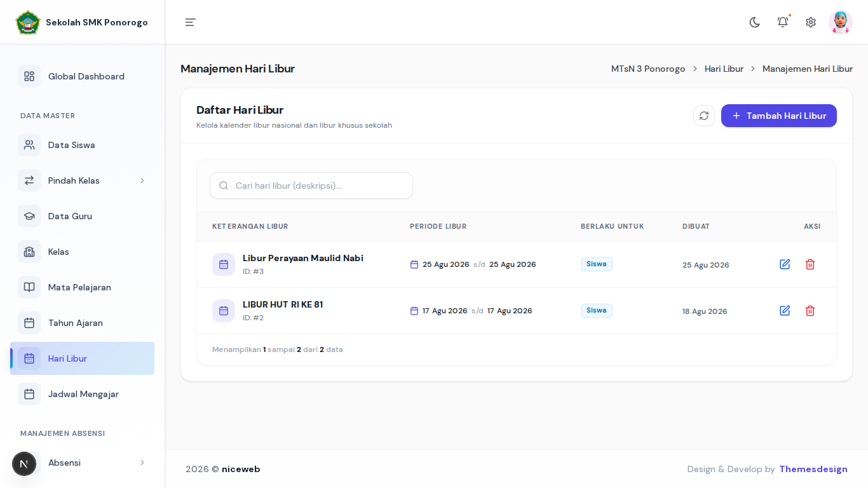Open the notifications bell
Viewport: 868px width, 488px height.
click(x=783, y=22)
